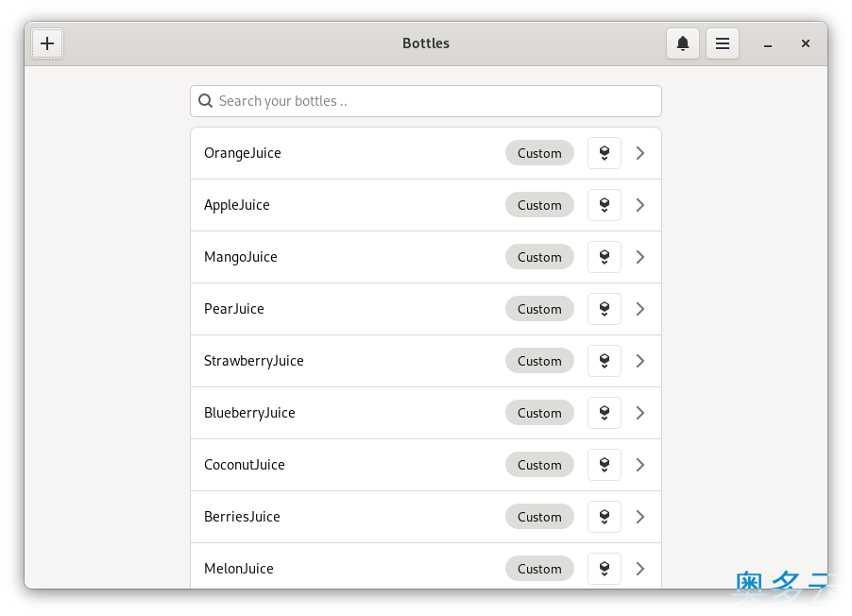Viewport: 852px width, 616px height.
Task: Click the run executable icon for StrawberryJuice
Action: (605, 361)
